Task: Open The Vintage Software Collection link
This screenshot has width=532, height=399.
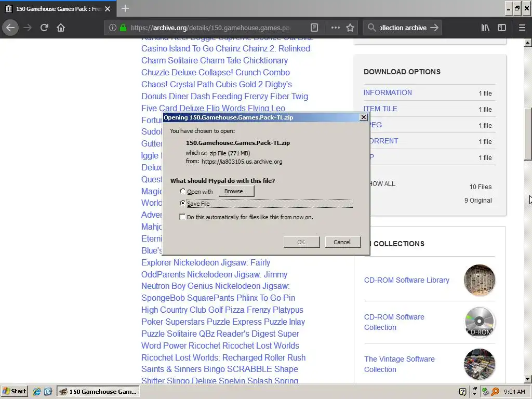Action: pos(399,364)
